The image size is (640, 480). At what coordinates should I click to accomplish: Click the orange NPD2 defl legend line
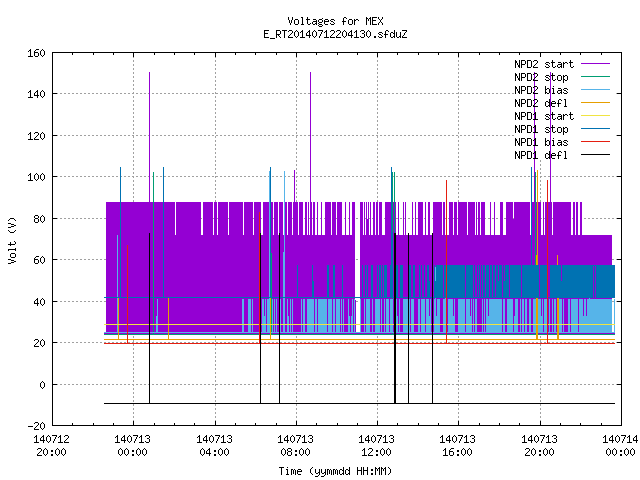595,102
